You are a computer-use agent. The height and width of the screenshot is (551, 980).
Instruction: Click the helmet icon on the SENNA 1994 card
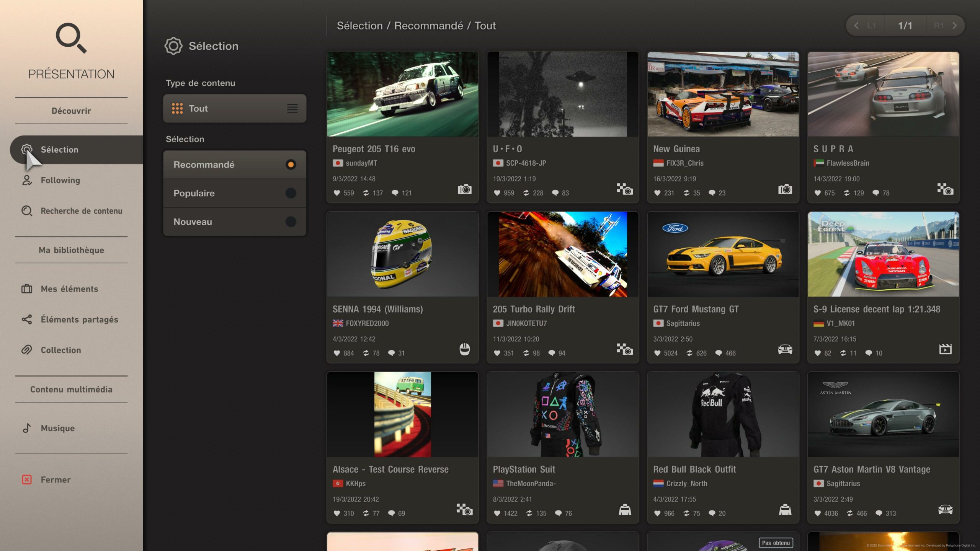click(x=465, y=349)
